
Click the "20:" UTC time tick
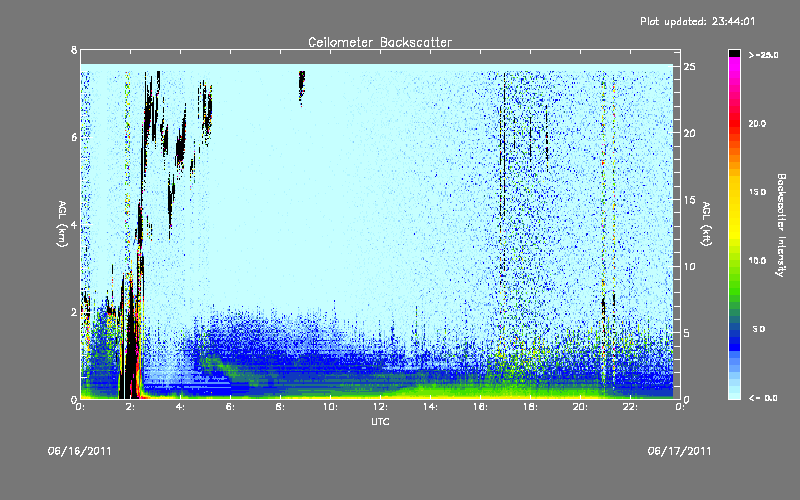pyautogui.click(x=580, y=407)
